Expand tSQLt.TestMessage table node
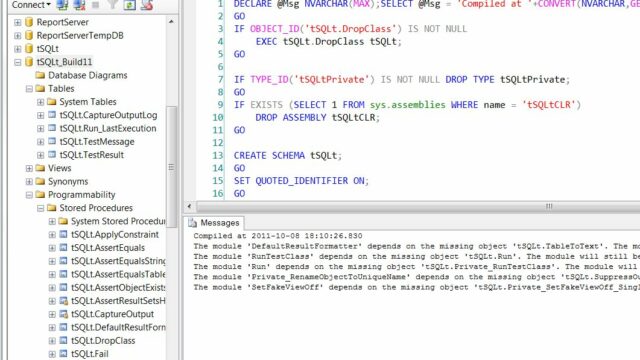The width and height of the screenshot is (640, 360). click(40, 142)
